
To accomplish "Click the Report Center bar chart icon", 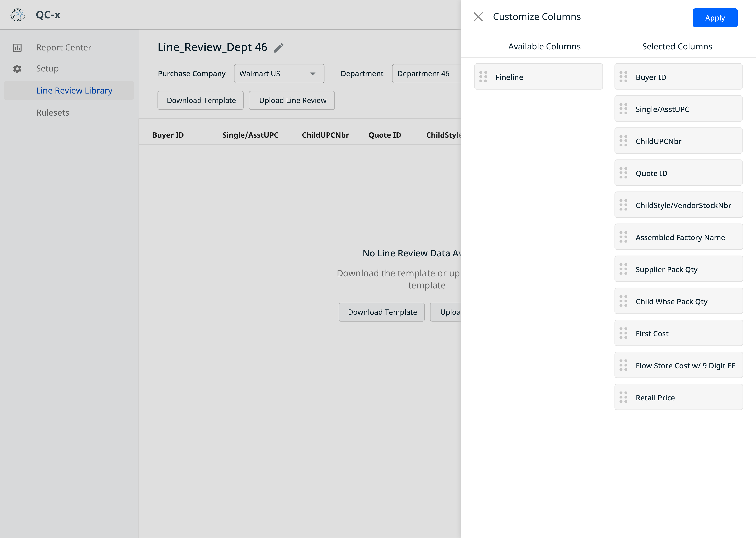I will (x=17, y=47).
